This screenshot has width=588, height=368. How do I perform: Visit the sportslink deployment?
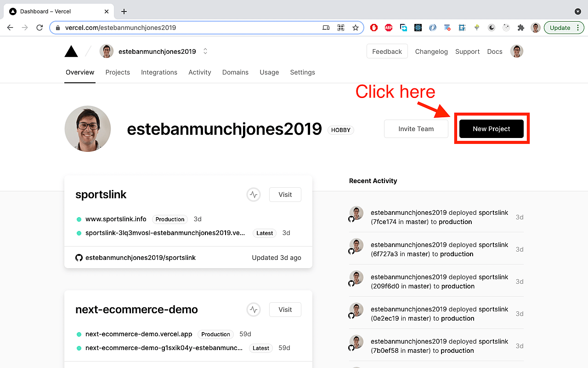coord(285,195)
